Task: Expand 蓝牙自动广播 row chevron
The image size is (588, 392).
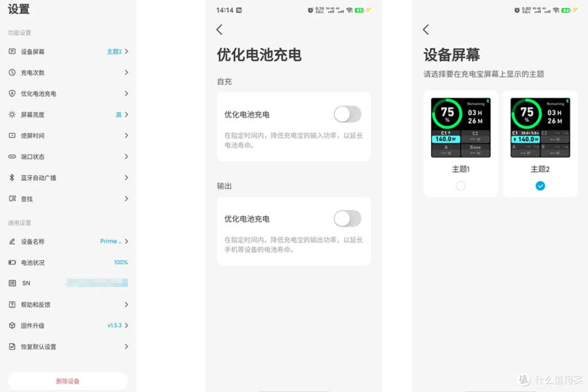Action: click(126, 177)
